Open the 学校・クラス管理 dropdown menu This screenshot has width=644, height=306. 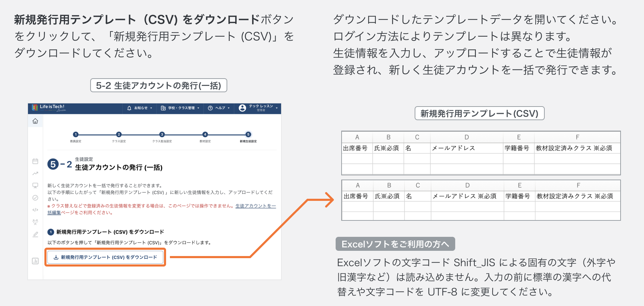180,108
